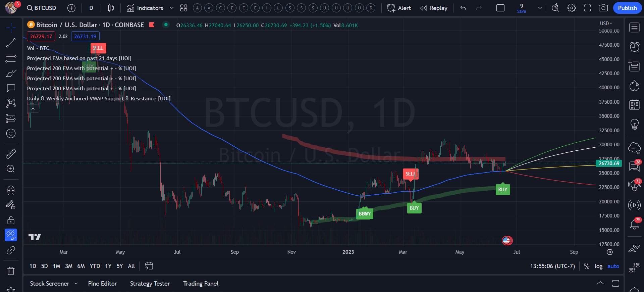Open the alerts clock panel in right sidebar
This screenshot has height=292, width=644.
pyautogui.click(x=634, y=47)
